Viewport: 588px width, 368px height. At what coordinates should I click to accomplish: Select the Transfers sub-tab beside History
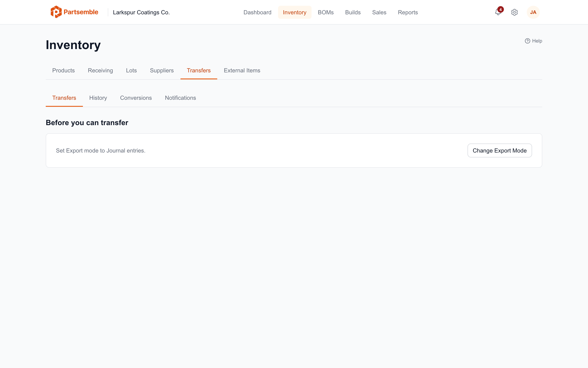click(64, 98)
